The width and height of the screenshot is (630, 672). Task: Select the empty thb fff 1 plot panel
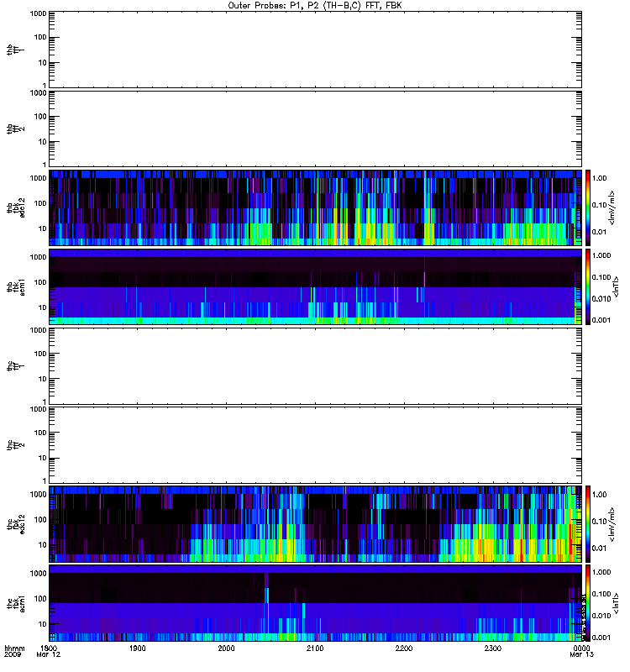click(316, 50)
